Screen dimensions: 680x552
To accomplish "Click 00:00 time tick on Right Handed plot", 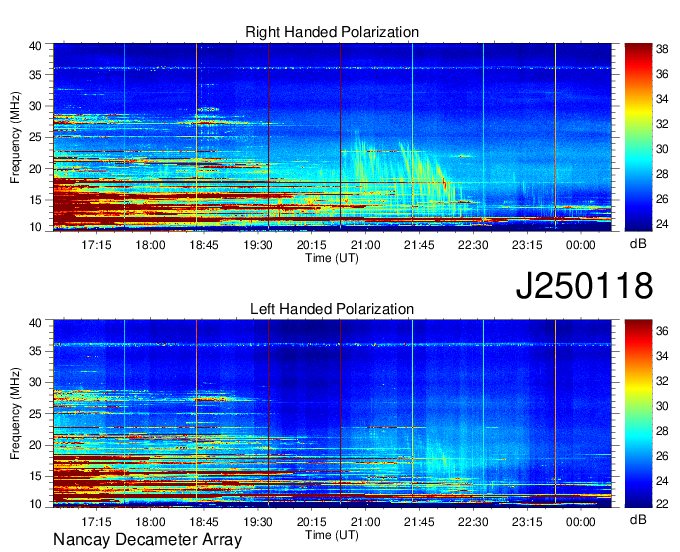I will pos(581,245).
